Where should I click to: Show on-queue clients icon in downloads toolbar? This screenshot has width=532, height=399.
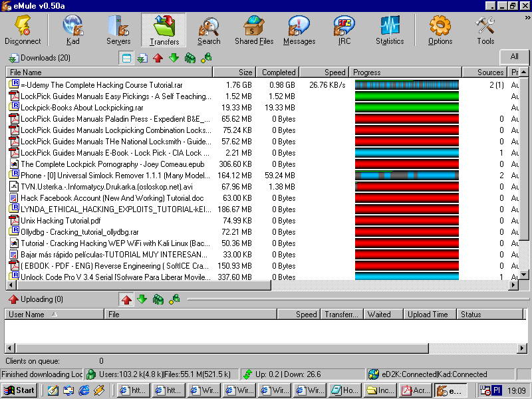pos(190,58)
